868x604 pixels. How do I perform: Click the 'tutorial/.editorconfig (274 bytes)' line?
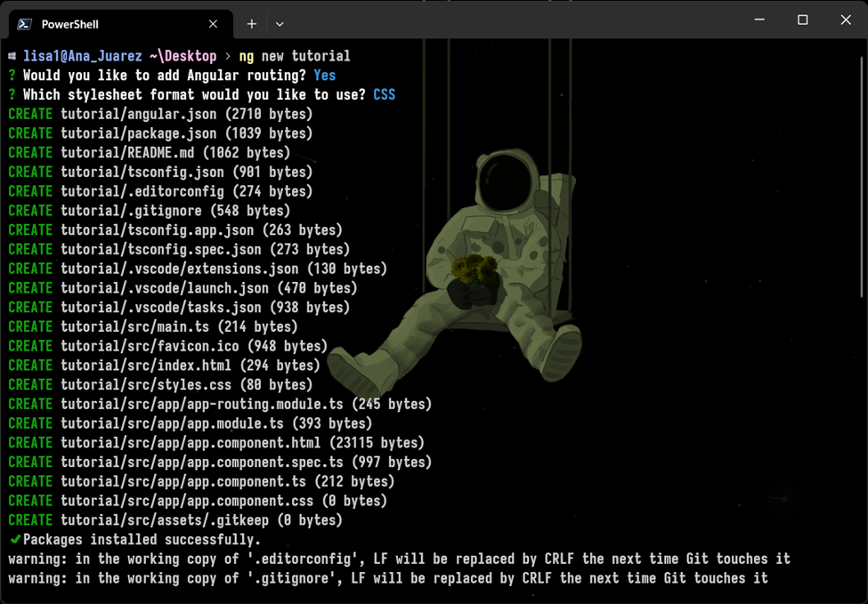click(x=160, y=191)
